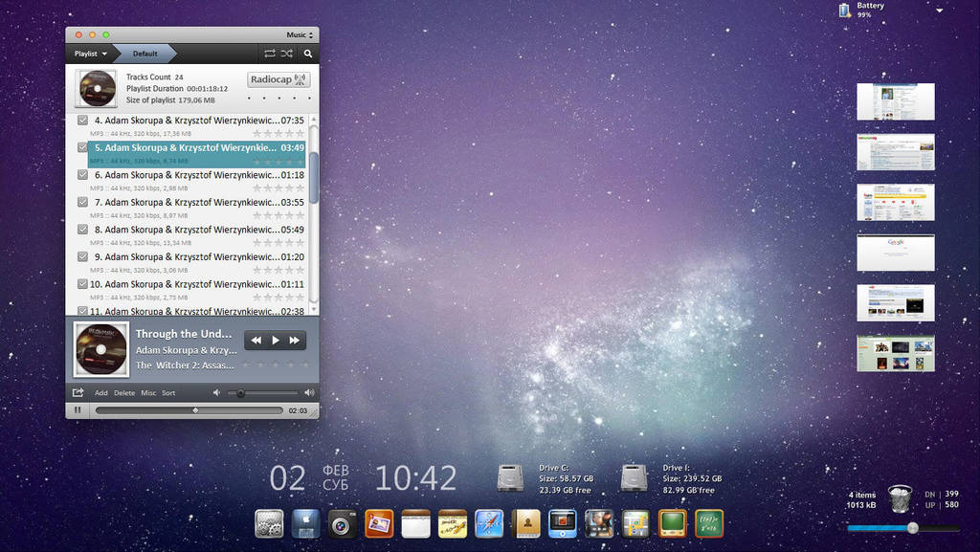Uncheck the checkbox for track 5

point(82,147)
